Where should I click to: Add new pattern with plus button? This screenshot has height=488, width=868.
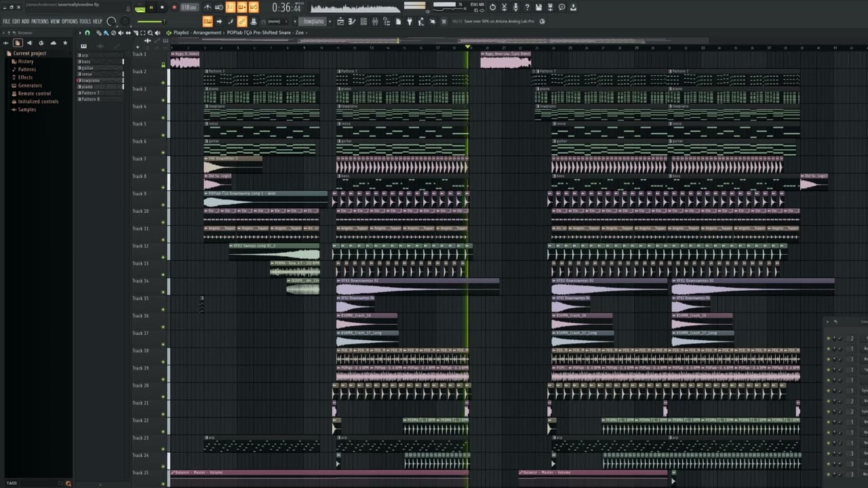(x=330, y=21)
